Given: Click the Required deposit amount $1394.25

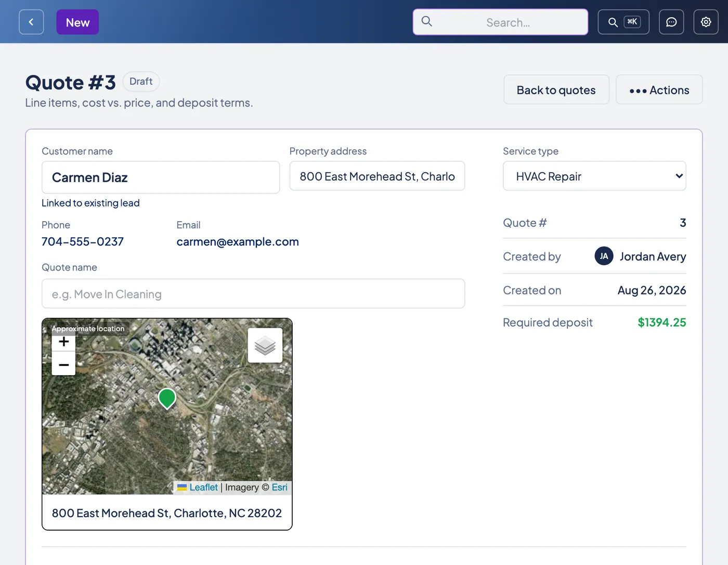Looking at the screenshot, I should click(662, 323).
